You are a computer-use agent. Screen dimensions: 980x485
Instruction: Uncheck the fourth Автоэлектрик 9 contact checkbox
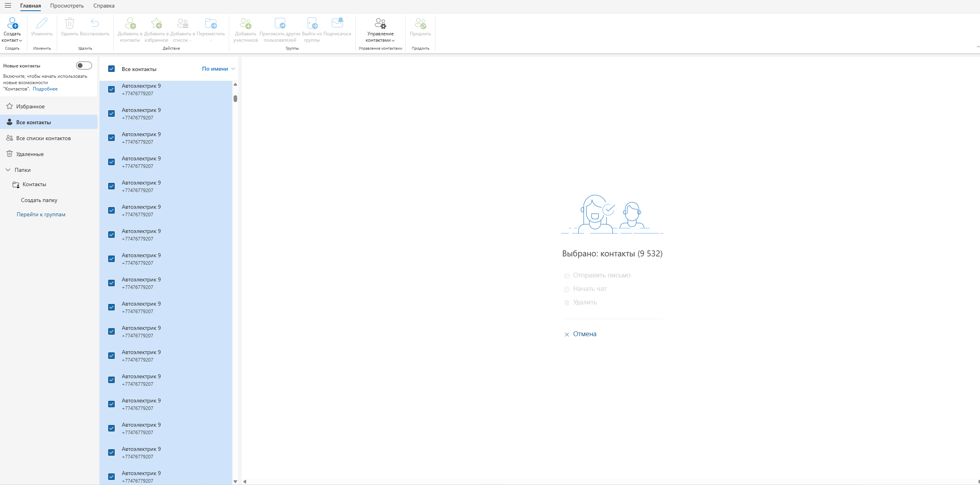[111, 162]
